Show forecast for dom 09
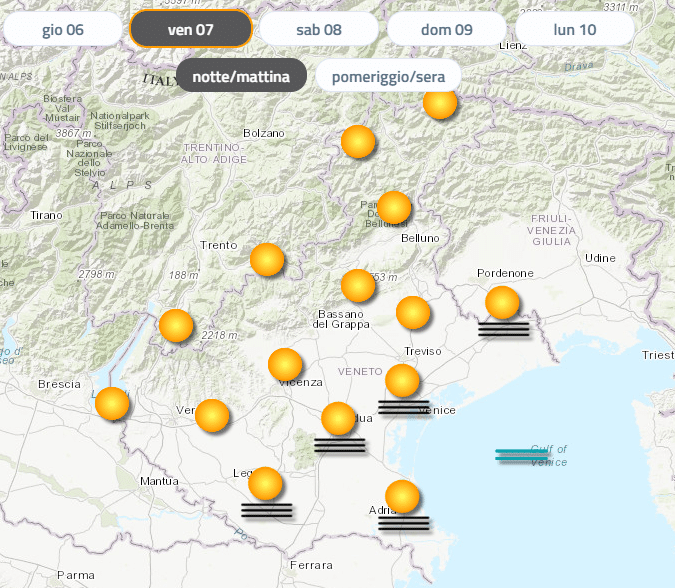675x588 pixels. 446,29
